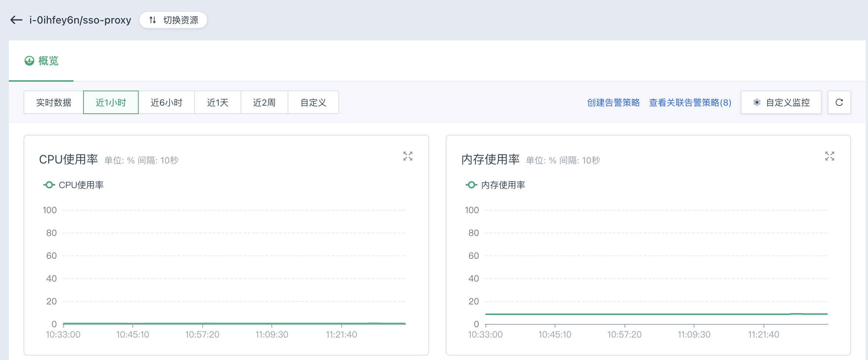Select the 近1小时 time range
Screen dimensions: 868x360
point(111,102)
